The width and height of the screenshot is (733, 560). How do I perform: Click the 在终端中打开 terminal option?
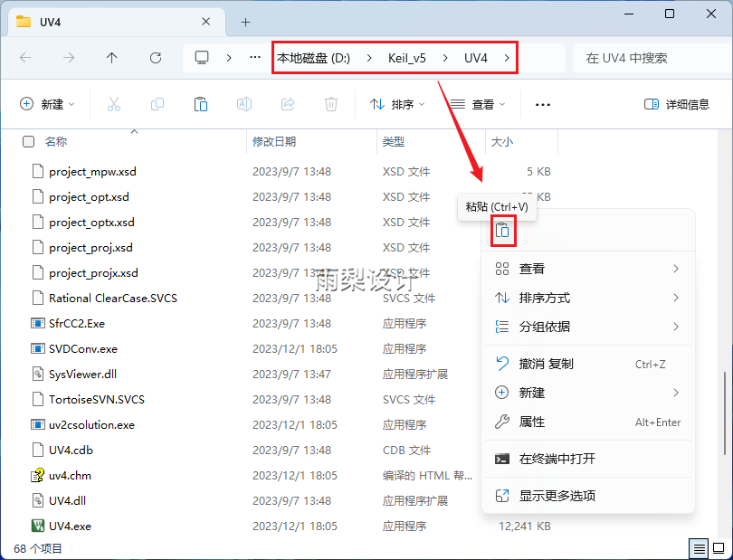pos(556,459)
